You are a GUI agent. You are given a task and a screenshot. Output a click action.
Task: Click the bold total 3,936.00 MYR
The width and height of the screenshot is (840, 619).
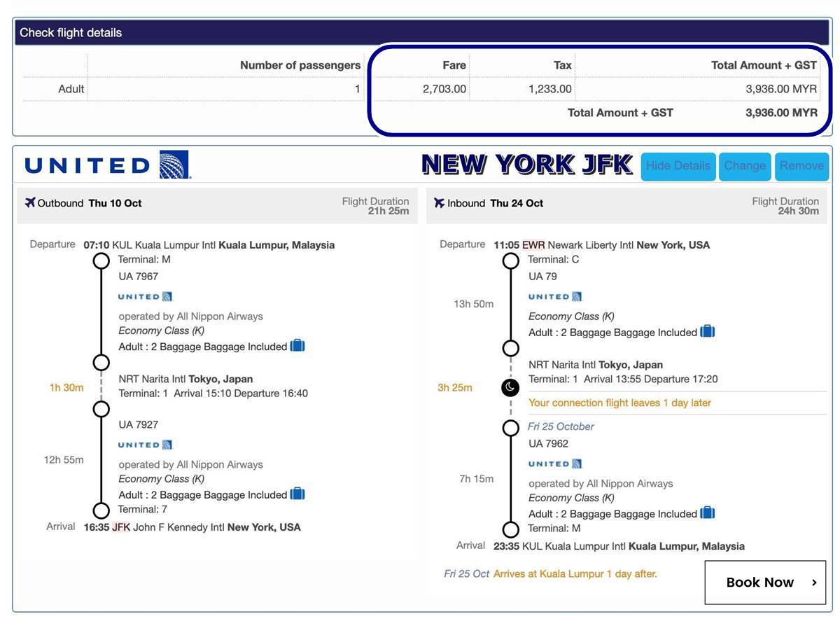pyautogui.click(x=781, y=113)
